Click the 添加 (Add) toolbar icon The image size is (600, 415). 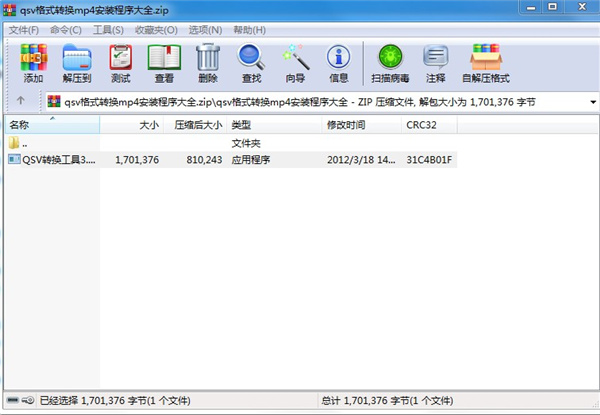33,62
